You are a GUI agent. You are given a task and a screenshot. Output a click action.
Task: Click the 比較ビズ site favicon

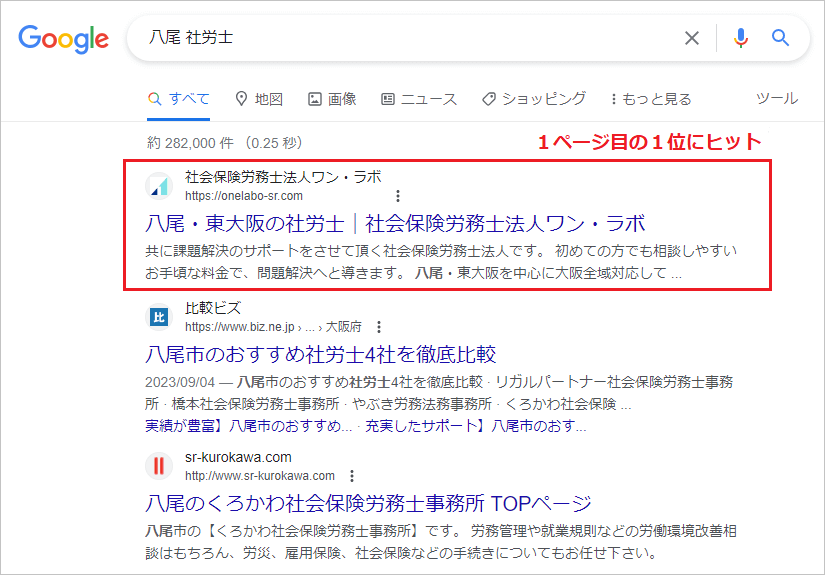159,317
